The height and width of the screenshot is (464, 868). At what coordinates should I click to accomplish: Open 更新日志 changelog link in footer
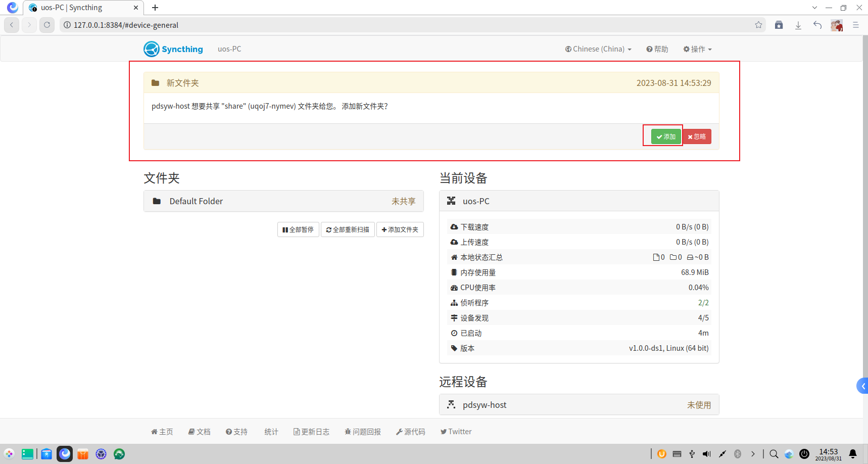tap(311, 432)
